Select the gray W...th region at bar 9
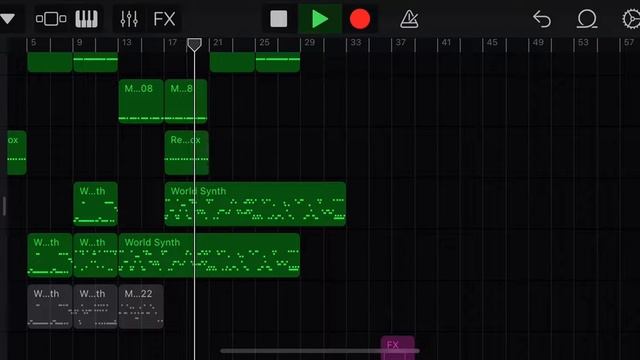 tap(96, 307)
